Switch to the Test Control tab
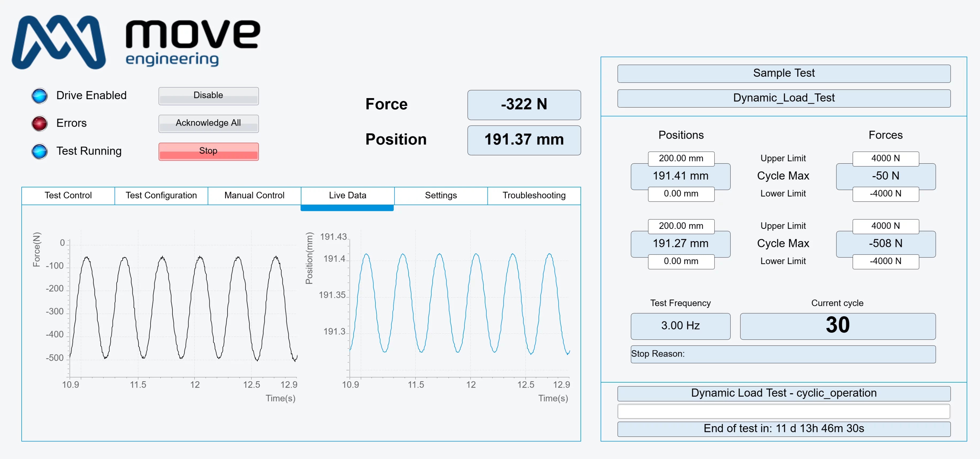The height and width of the screenshot is (459, 980). (x=68, y=195)
